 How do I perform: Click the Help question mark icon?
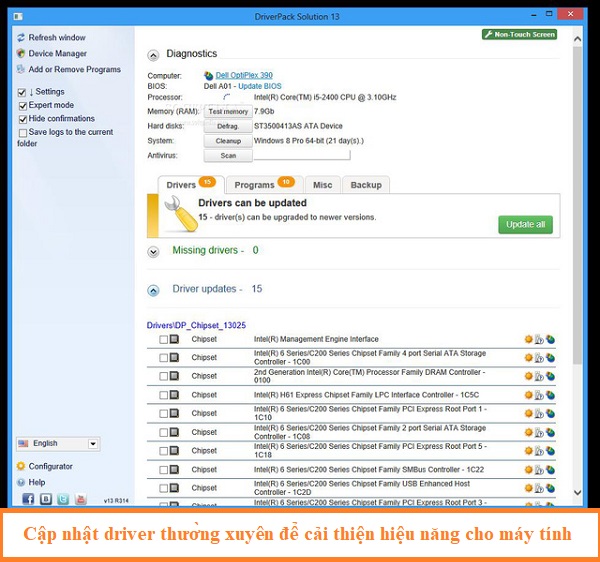tap(21, 482)
